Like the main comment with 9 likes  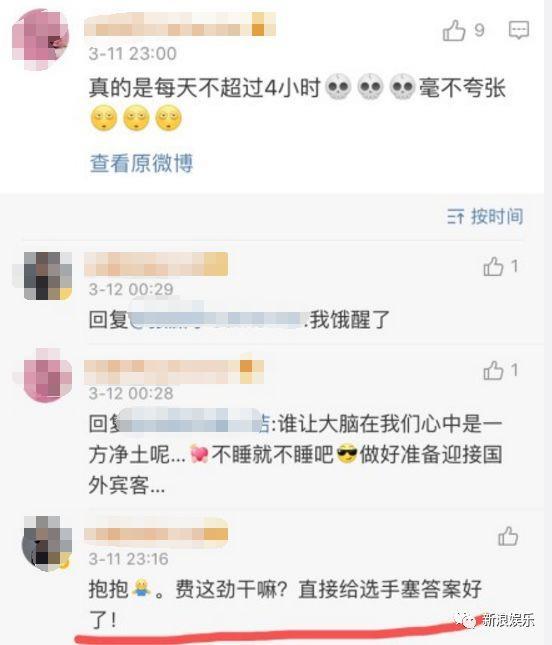(454, 30)
